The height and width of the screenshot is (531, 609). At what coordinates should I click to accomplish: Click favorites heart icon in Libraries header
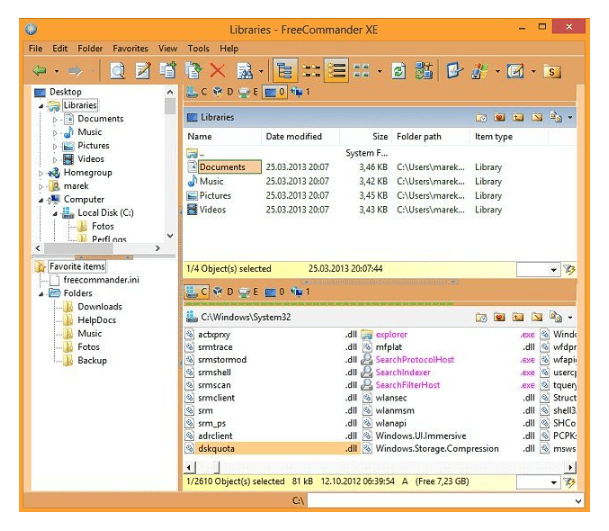pos(499,117)
